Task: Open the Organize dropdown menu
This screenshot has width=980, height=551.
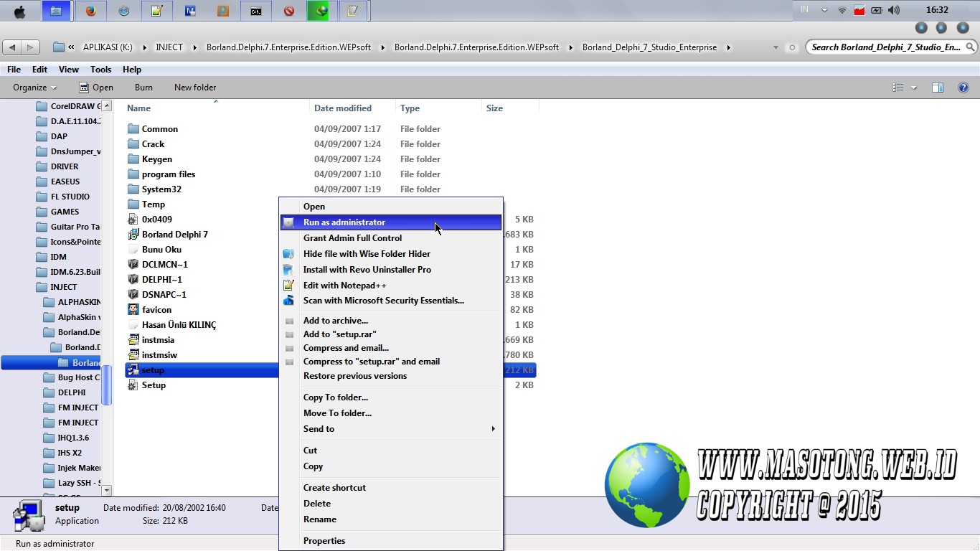Action: (x=34, y=88)
